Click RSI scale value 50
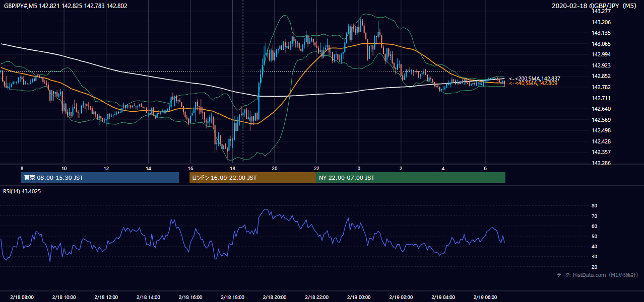Viewport: 644px width, 302px height. [595, 236]
